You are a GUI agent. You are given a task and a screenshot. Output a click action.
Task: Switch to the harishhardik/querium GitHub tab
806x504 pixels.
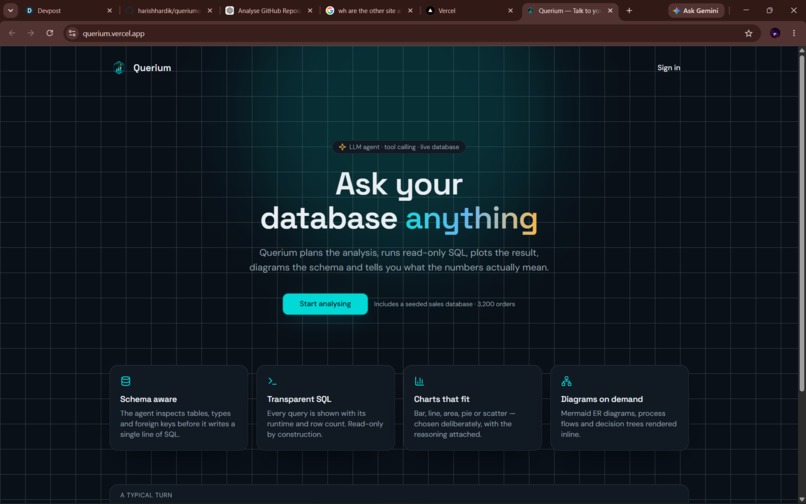(169, 10)
